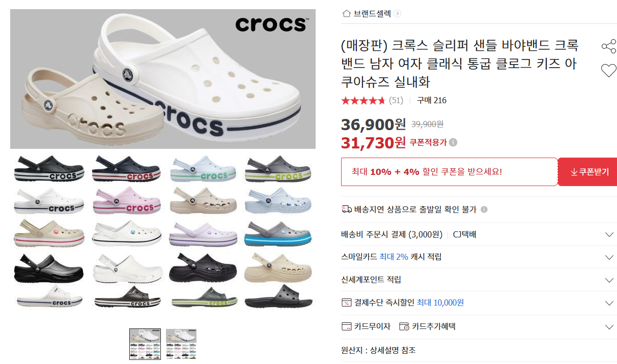This screenshot has height=364, width=617.
Task: Expand the 카드무이자 benefits row
Action: (479, 326)
